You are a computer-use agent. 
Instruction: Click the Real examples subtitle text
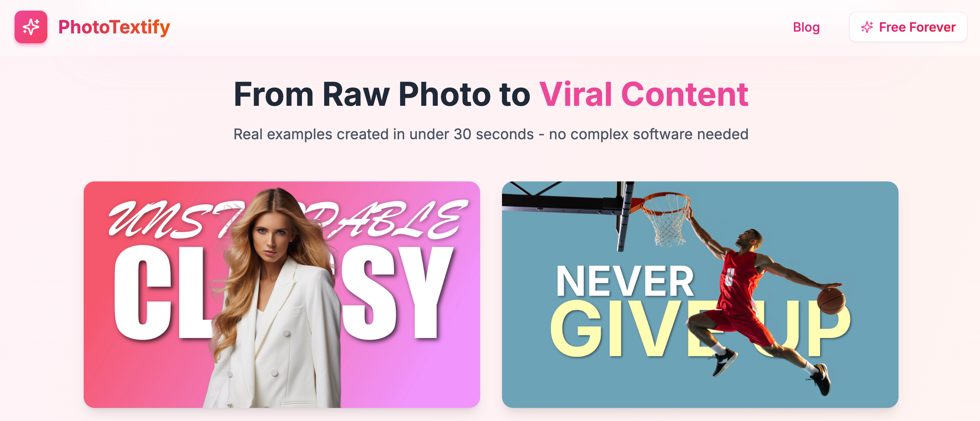[491, 134]
